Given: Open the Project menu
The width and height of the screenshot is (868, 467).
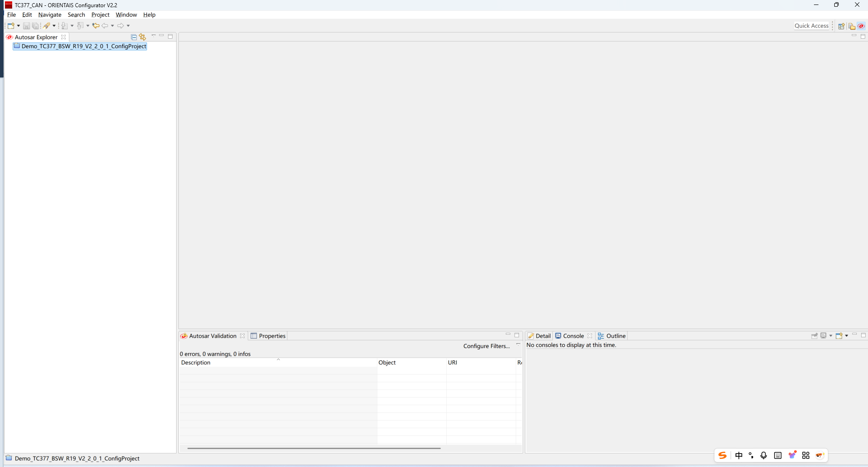Looking at the screenshot, I should [100, 15].
